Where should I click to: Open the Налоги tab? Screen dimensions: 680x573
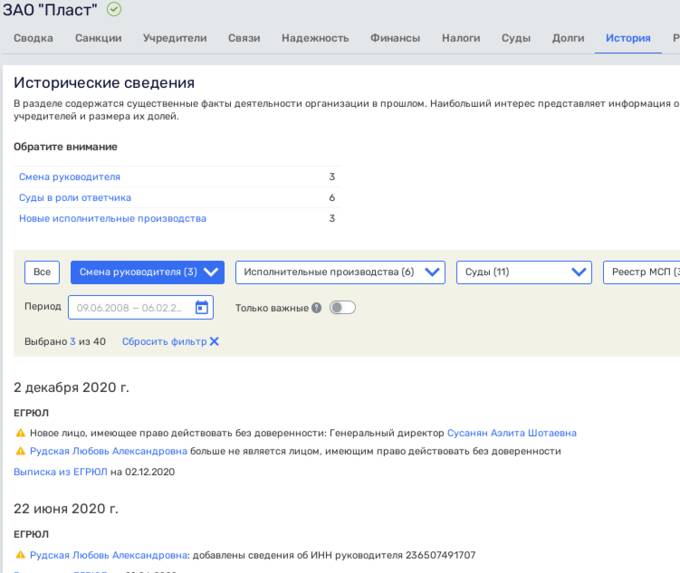click(461, 38)
